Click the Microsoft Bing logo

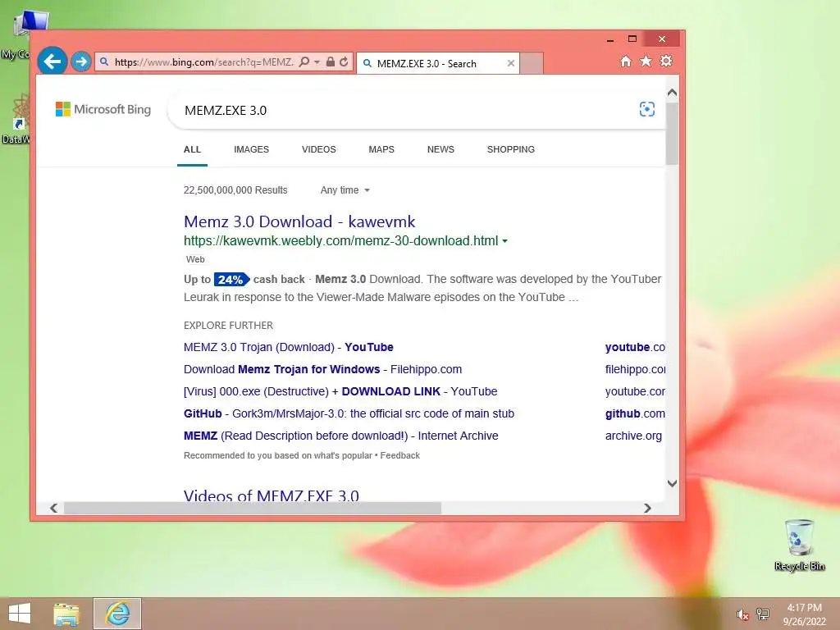[x=103, y=109]
